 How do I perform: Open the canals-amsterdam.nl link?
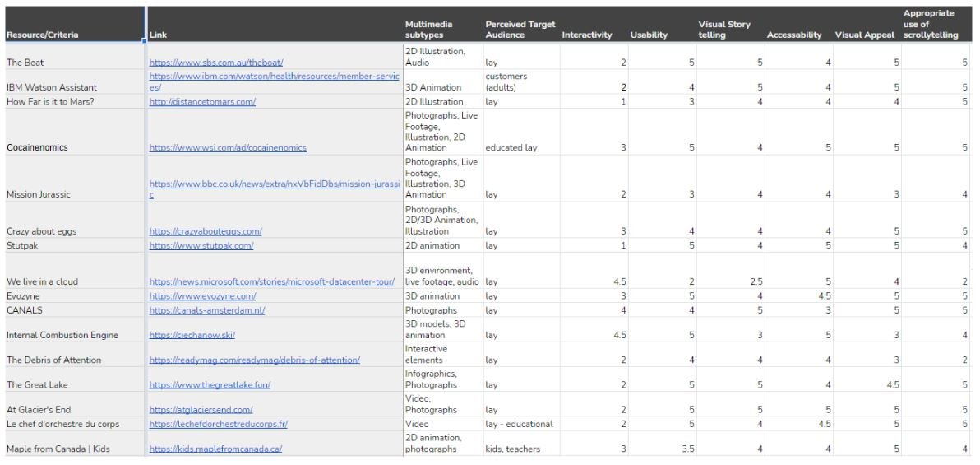(x=207, y=310)
